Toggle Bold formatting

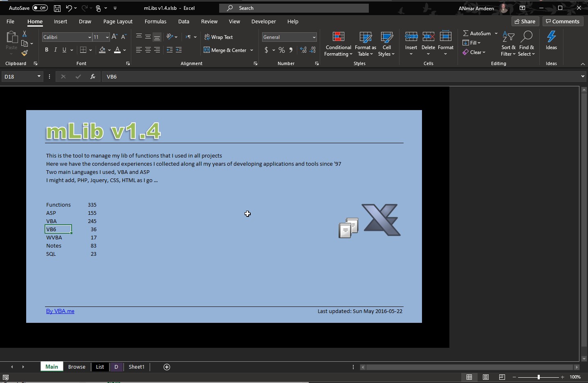pos(47,50)
